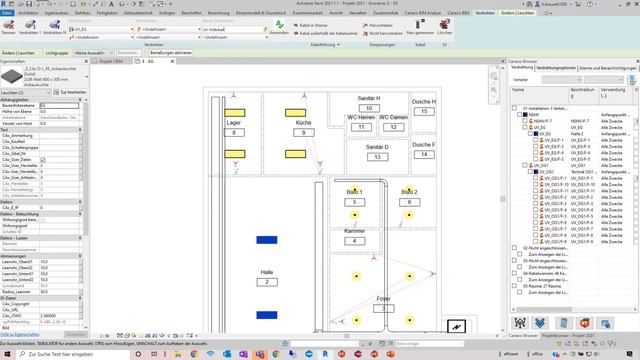
Task: Open the Architektur ribbon tab
Action: pos(29,13)
